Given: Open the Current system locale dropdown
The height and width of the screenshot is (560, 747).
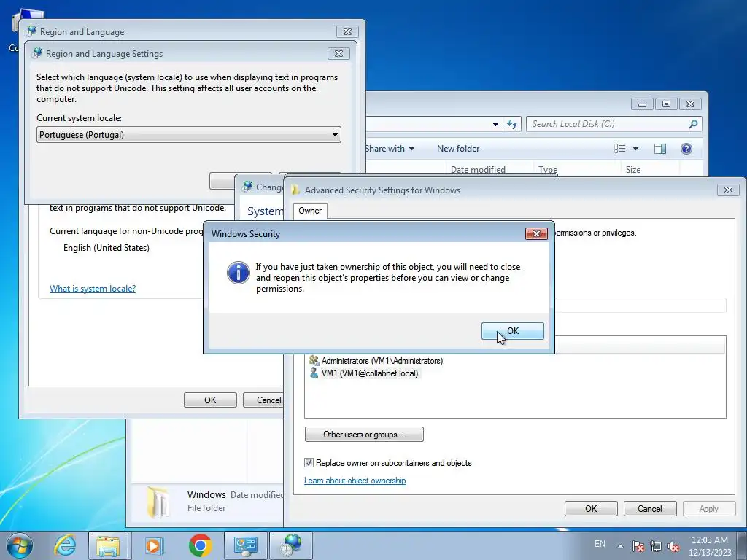Looking at the screenshot, I should [x=189, y=135].
